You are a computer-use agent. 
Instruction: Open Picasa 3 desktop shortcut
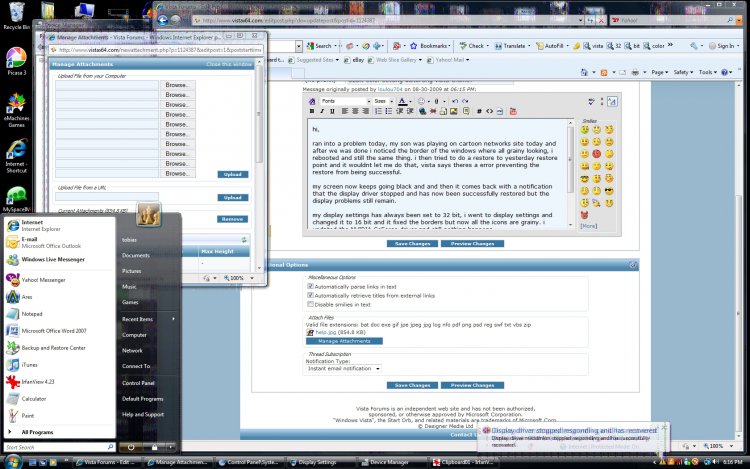coord(16,62)
